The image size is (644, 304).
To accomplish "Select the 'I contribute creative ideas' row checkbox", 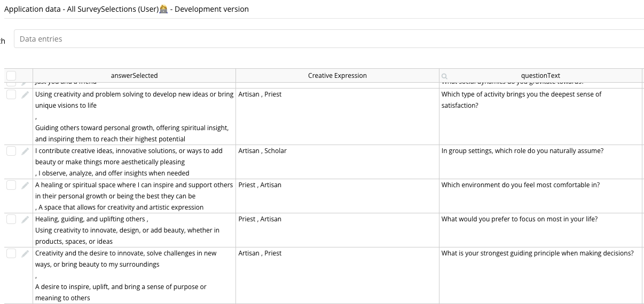I will point(11,151).
